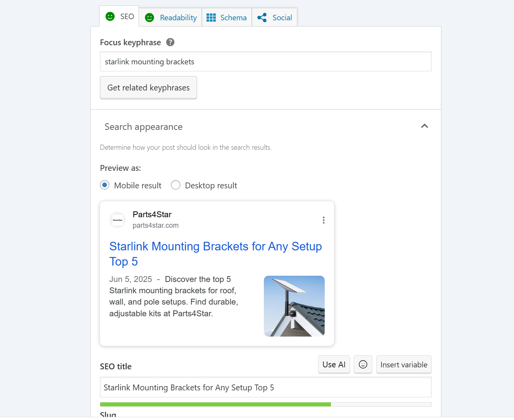Click the chevron next to Search appearance
514x420 pixels.
(425, 126)
